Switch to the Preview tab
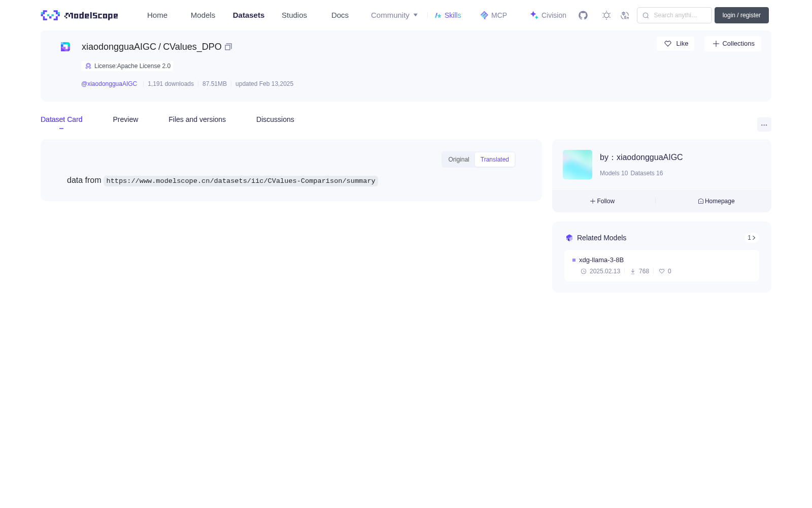 125,119
